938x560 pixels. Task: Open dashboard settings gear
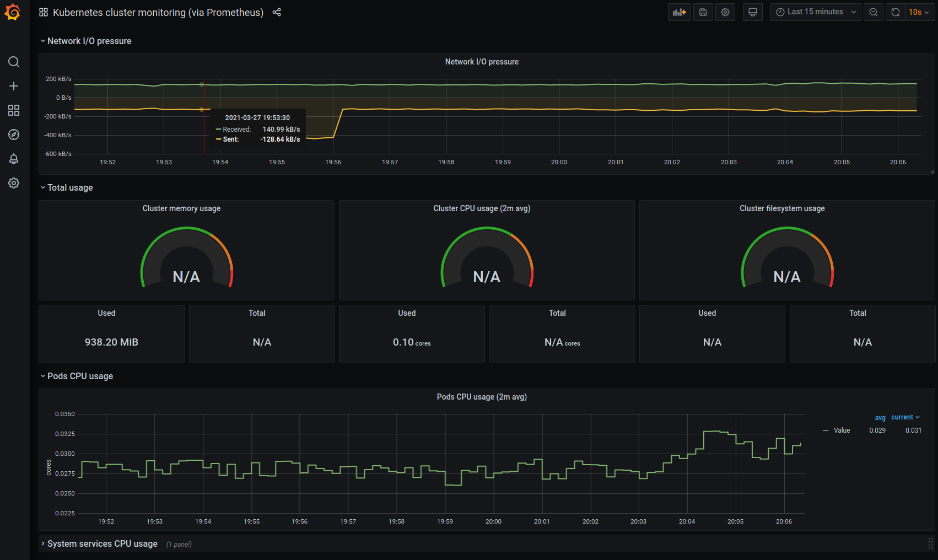click(725, 12)
